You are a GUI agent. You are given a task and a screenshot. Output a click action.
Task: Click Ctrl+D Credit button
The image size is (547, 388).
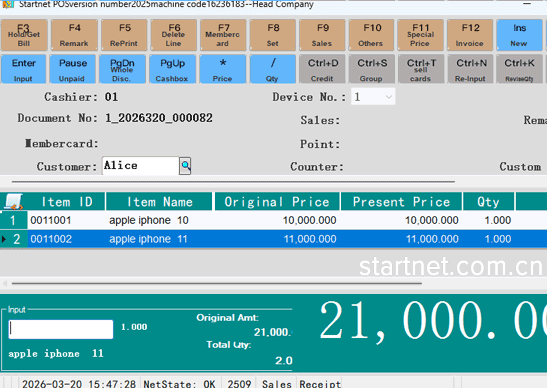322,69
